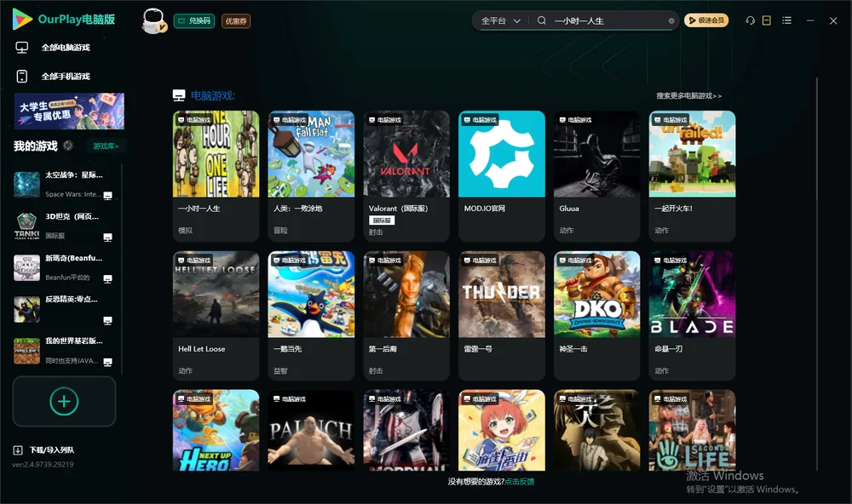Refresh the 我的游戏 list icon

68,146
